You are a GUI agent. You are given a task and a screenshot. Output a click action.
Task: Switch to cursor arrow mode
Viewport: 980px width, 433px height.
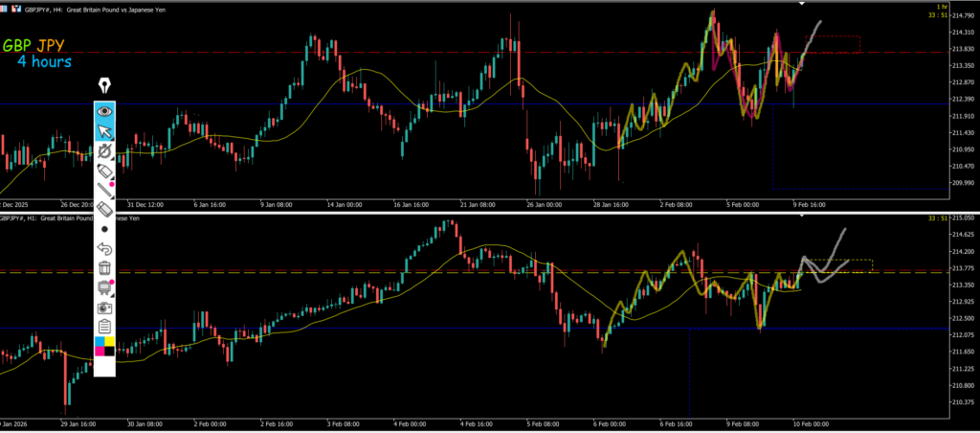point(105,131)
